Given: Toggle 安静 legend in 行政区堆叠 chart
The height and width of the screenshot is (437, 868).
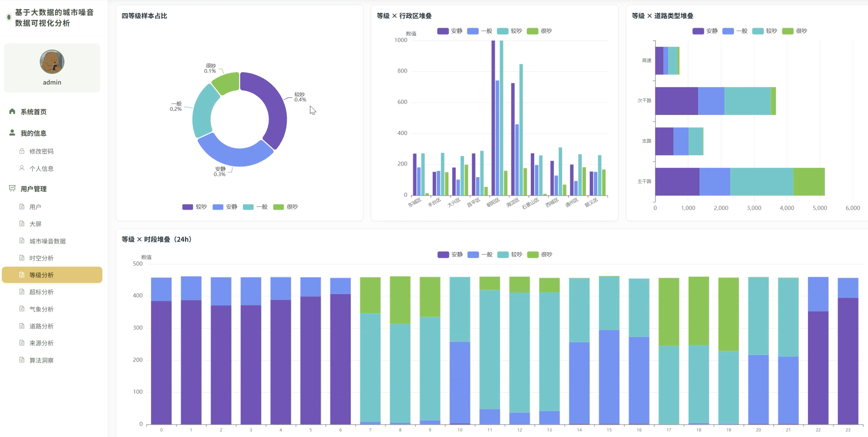Looking at the screenshot, I should tap(450, 31).
